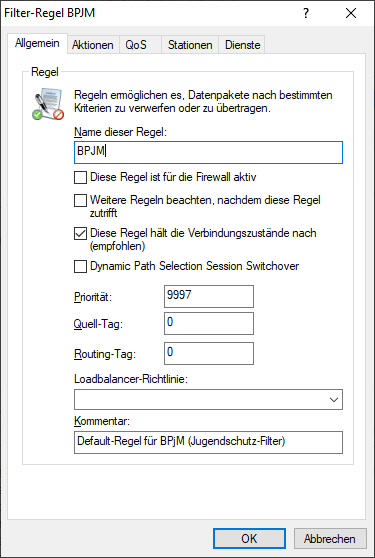Uncheck 'Diese Regel hält die Verbindungszustände nach'
Screen dimensions: 375x558
[80, 233]
